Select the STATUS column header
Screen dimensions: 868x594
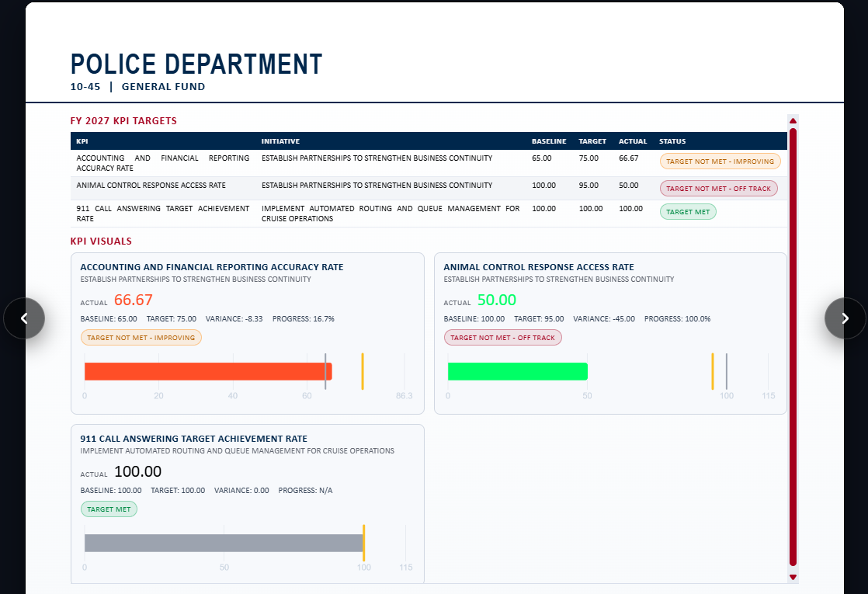click(672, 141)
